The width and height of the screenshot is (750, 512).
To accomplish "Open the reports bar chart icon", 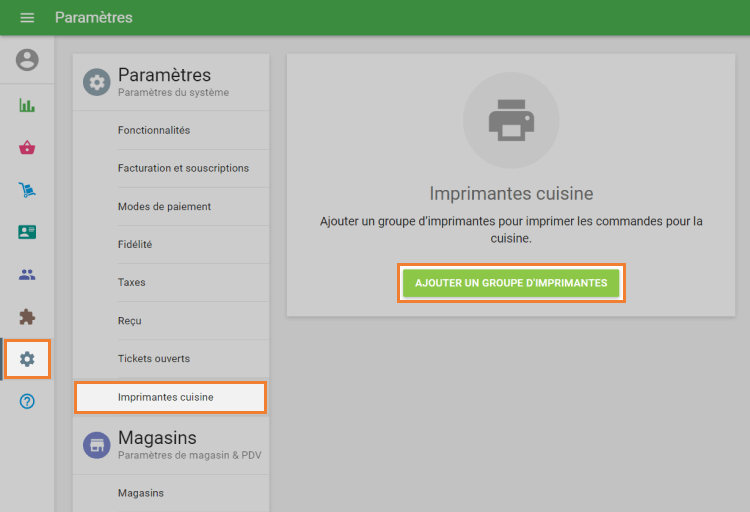I will coord(27,105).
